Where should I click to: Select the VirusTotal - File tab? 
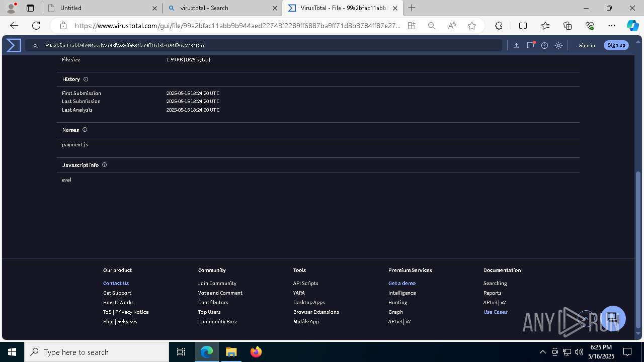click(343, 8)
